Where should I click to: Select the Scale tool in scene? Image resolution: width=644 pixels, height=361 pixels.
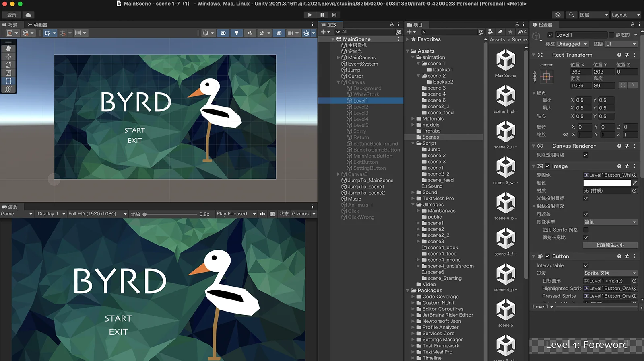(8, 73)
